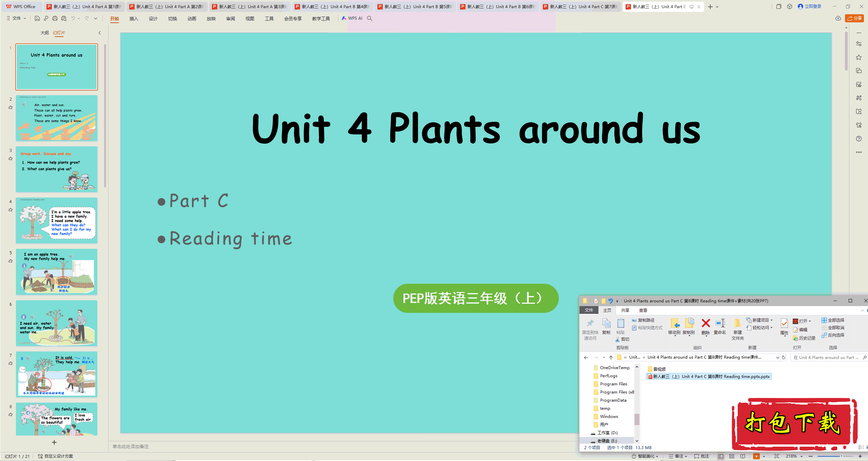
Task: Click the help question mark in right sidebar
Action: coord(859,139)
